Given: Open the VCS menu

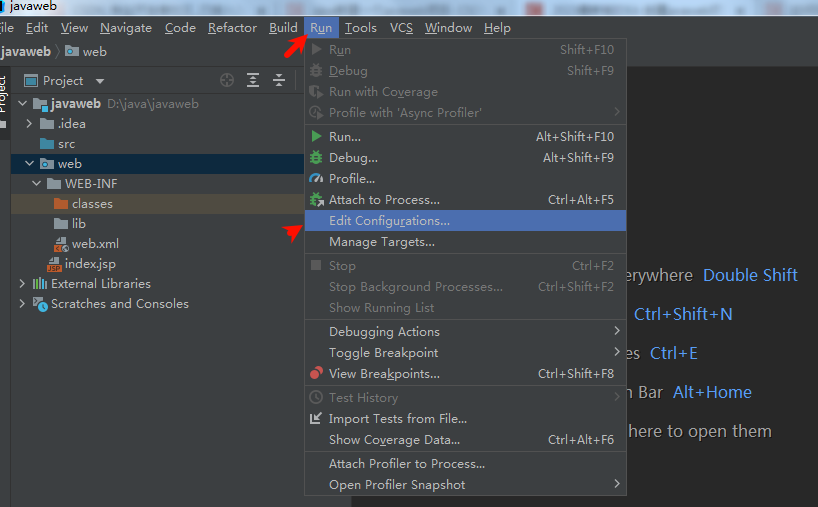Looking at the screenshot, I should point(401,28).
